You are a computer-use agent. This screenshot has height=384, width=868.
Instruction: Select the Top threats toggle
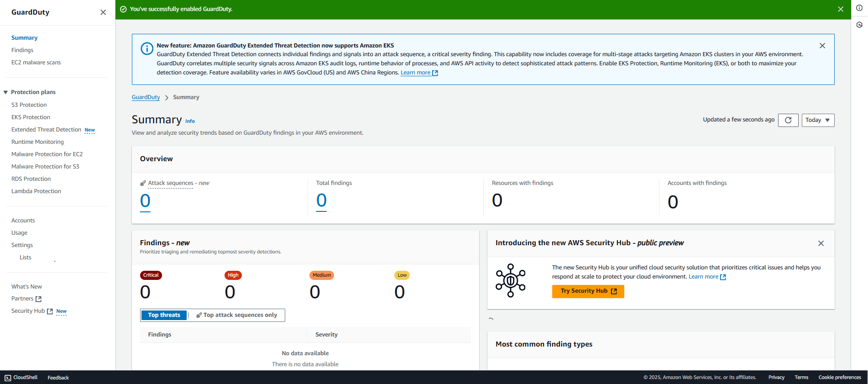(164, 315)
